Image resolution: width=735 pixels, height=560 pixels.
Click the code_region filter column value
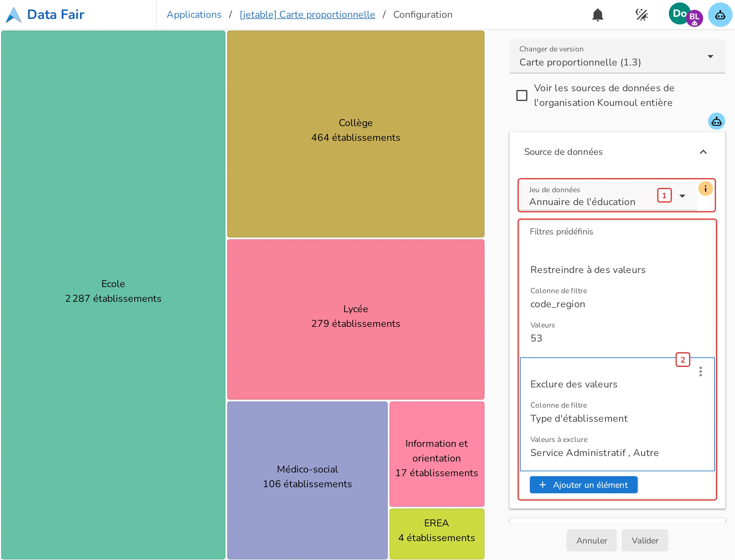tap(557, 304)
